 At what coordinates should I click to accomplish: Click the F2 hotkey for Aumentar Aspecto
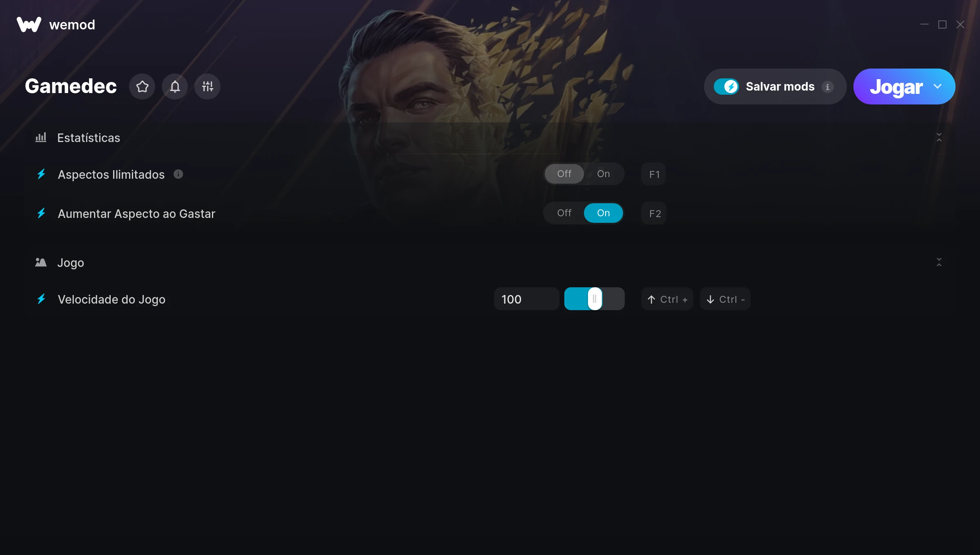pyautogui.click(x=654, y=213)
